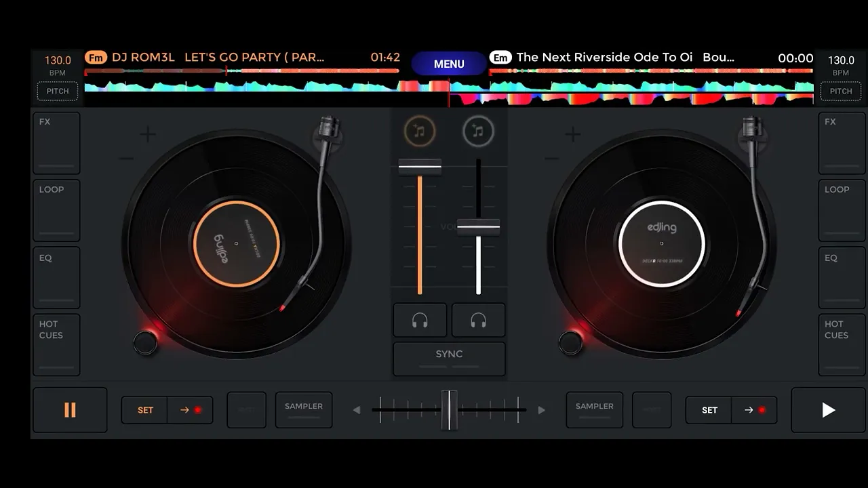Play the right deck track
The width and height of the screenshot is (868, 488).
pos(828,410)
